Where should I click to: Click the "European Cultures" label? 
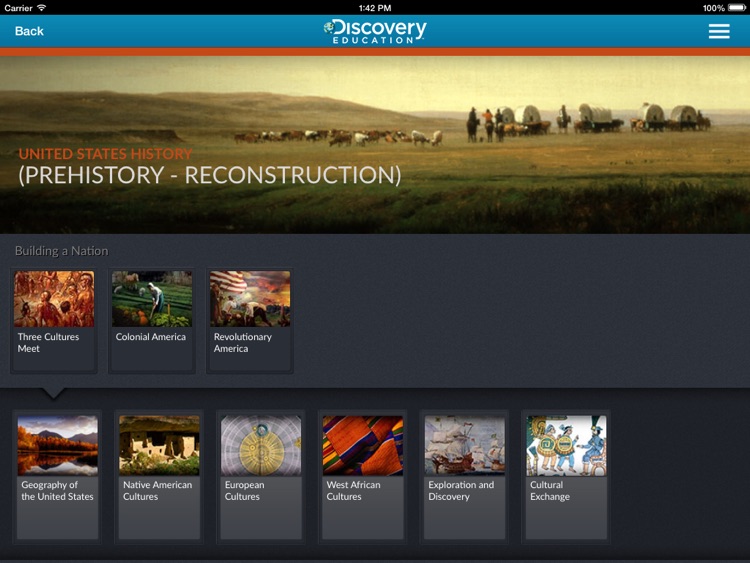pyautogui.click(x=244, y=491)
